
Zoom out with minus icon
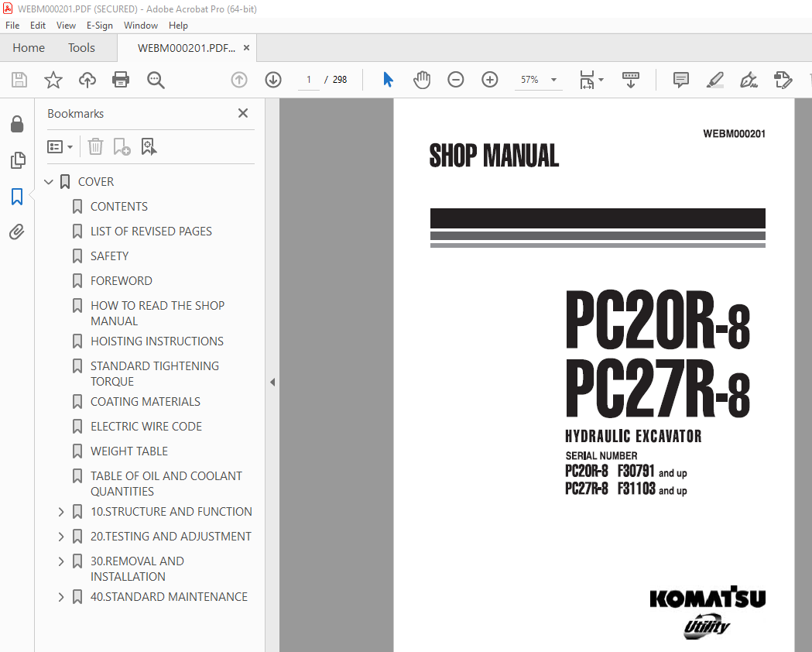pyautogui.click(x=456, y=80)
